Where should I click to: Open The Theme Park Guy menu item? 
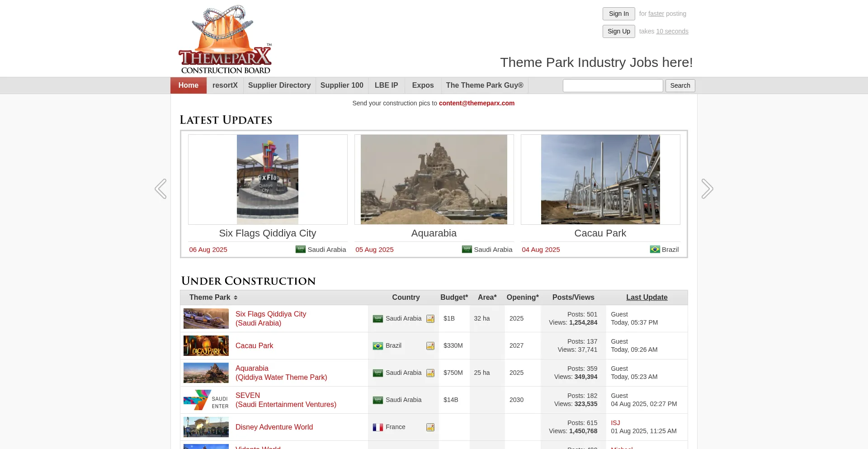(x=485, y=85)
